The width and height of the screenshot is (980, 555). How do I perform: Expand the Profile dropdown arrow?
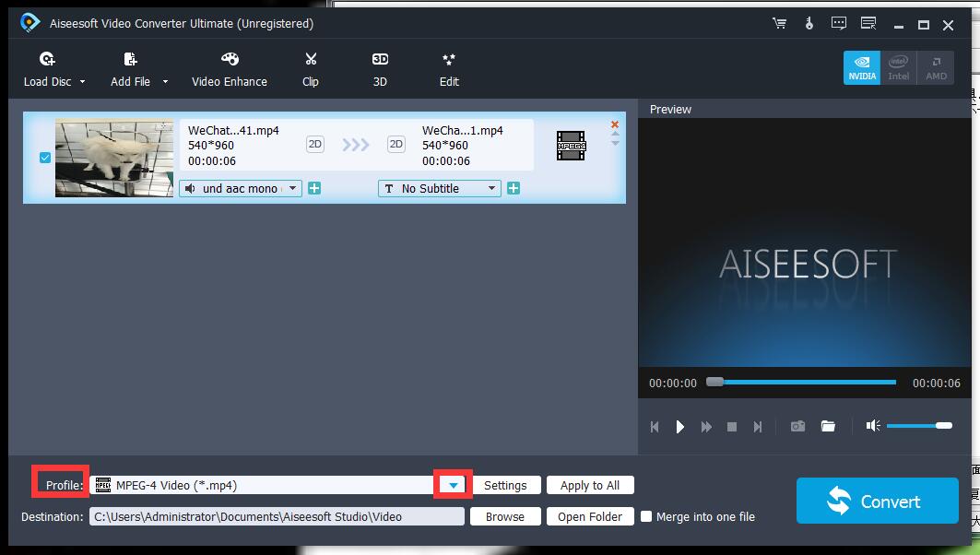pos(454,485)
